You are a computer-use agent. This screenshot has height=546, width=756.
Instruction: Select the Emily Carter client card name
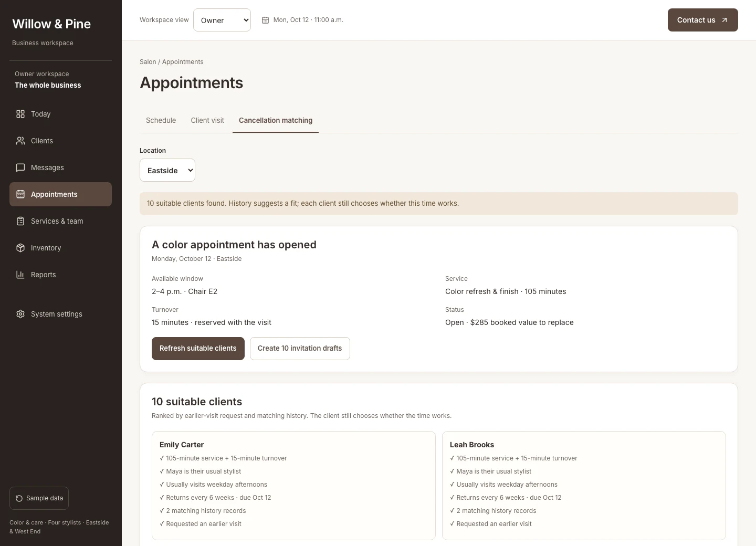click(182, 445)
